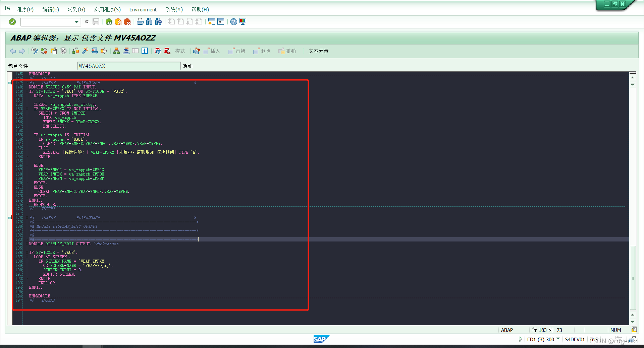This screenshot has height=348, width=644.
Task: Collapse the IF VBAP-ZMPXX block at line 153
Action: [27, 109]
